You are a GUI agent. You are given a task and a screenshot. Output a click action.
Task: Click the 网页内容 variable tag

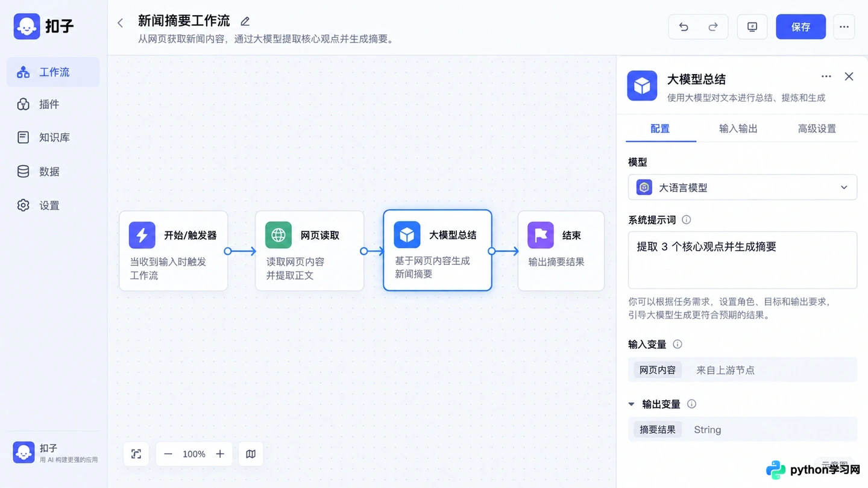coord(658,370)
